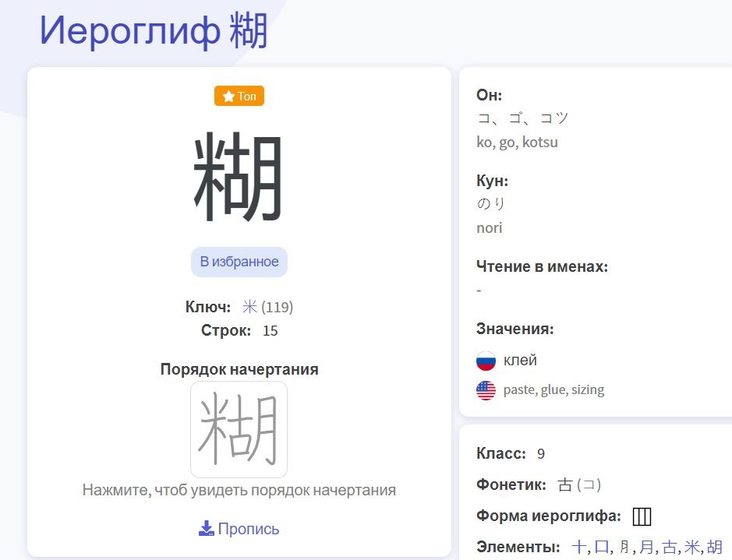This screenshot has height=560, width=732.
Task: Select the romaji reading nori
Action: (490, 228)
